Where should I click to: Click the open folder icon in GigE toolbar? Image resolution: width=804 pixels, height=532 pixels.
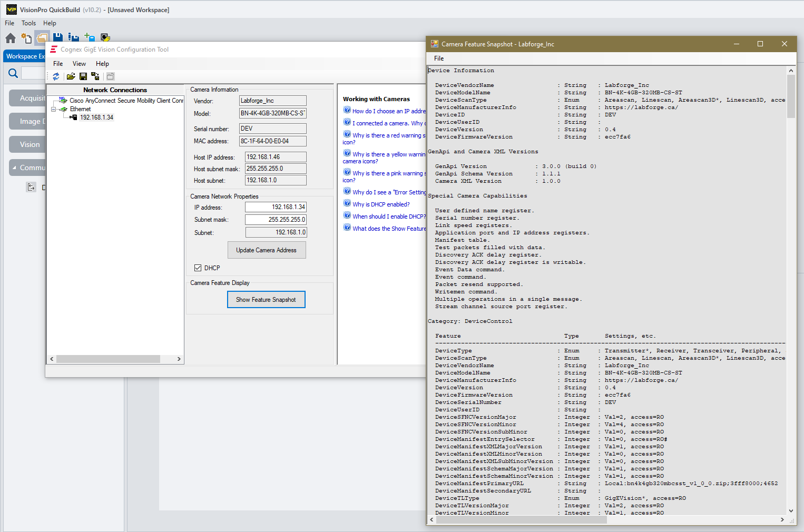click(x=71, y=76)
